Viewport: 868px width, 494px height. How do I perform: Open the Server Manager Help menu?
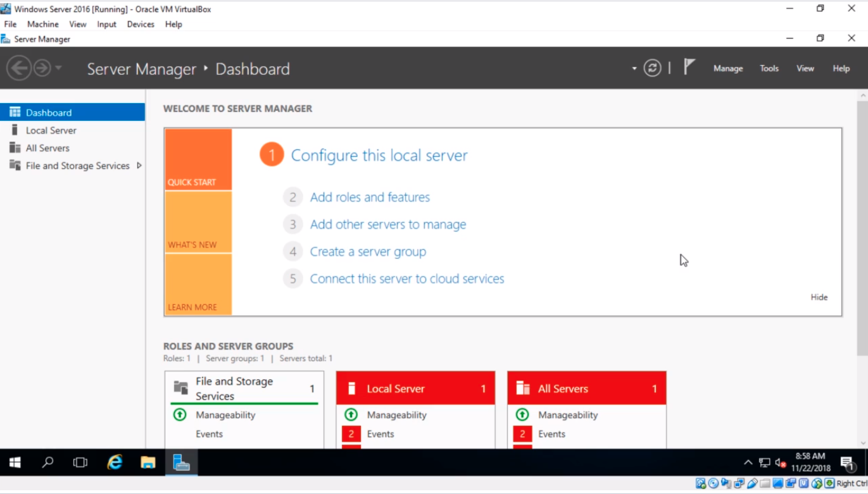[841, 68]
